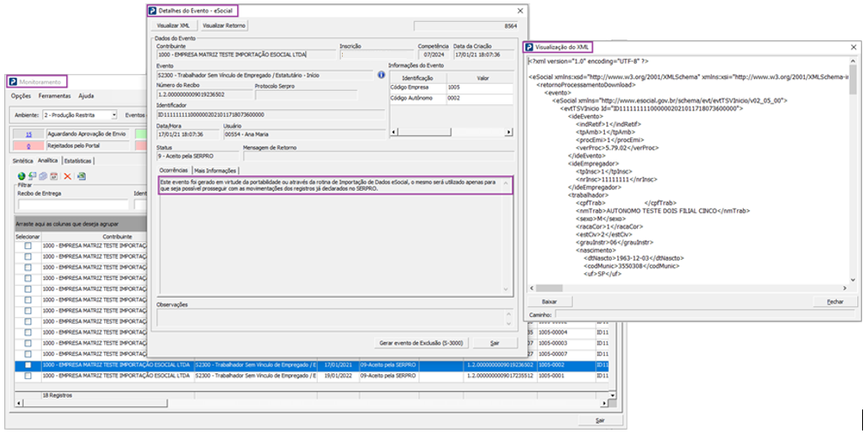This screenshot has width=868, height=433.
Task: Click the 0 link for Rejeitados pelo Portal
Action: [29, 145]
